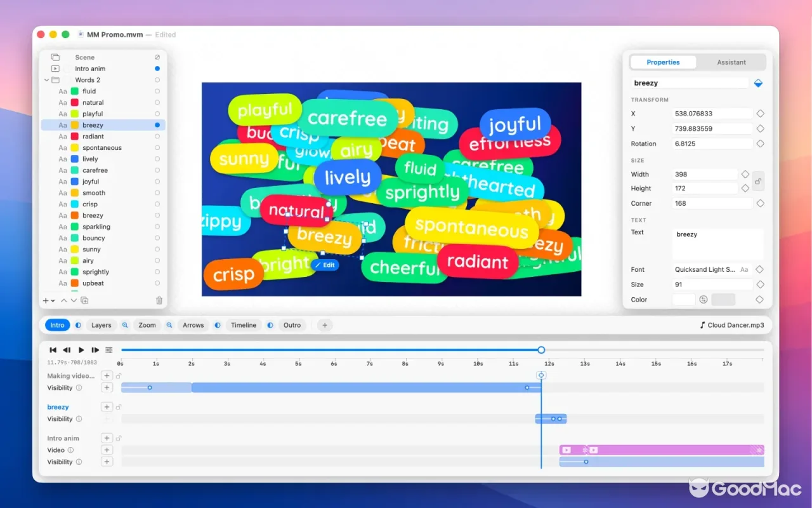812x508 pixels.
Task: Step back one frame in playback controls
Action: pos(67,350)
